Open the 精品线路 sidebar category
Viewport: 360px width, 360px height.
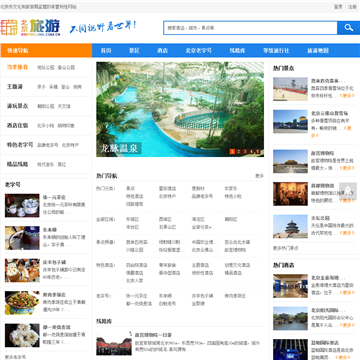tap(17, 164)
